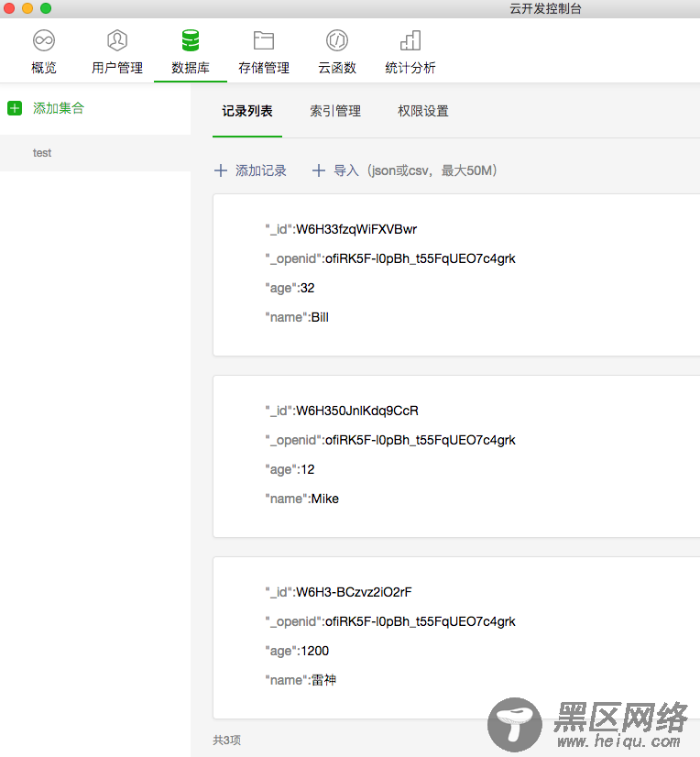
Task: Click the 统计分析 label in top navigation
Action: pyautogui.click(x=410, y=68)
